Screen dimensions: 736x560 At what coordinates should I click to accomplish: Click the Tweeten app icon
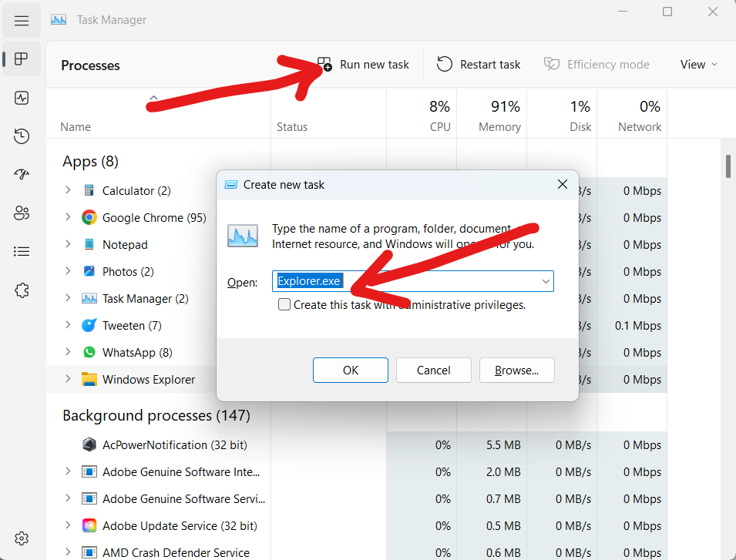[89, 325]
